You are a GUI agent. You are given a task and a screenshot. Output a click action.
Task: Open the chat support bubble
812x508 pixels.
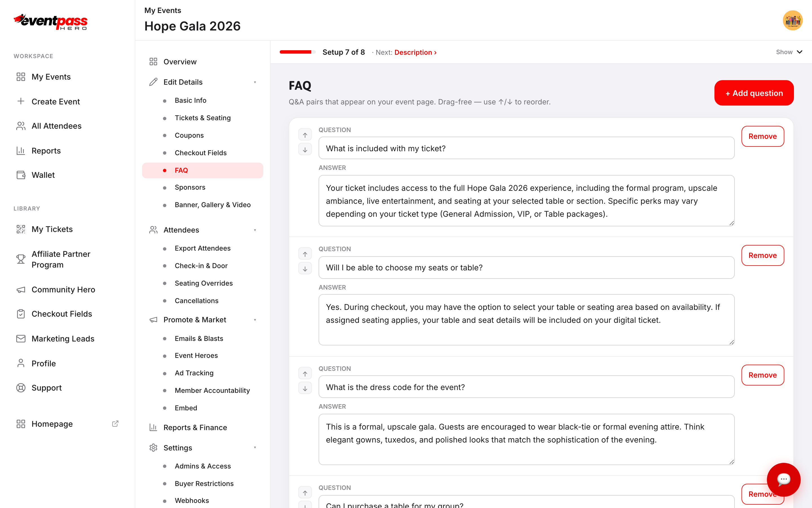[784, 479]
